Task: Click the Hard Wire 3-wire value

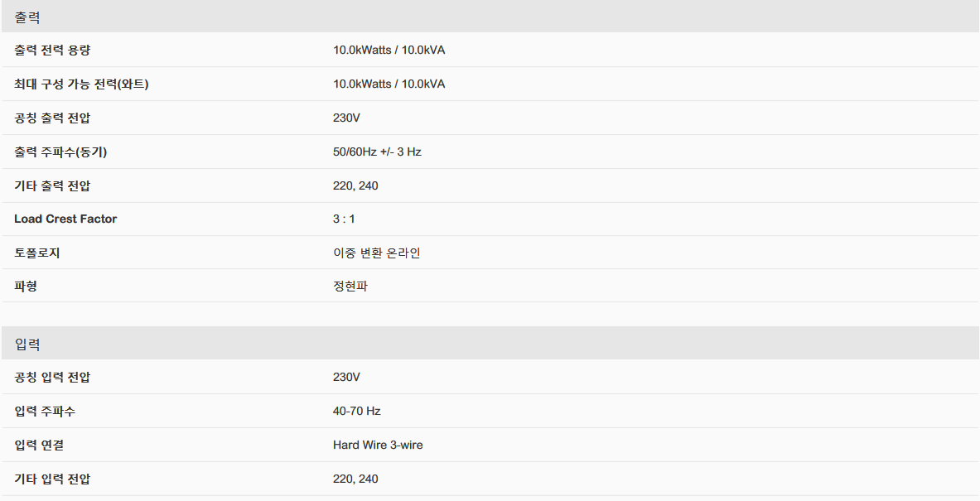Action: tap(378, 446)
